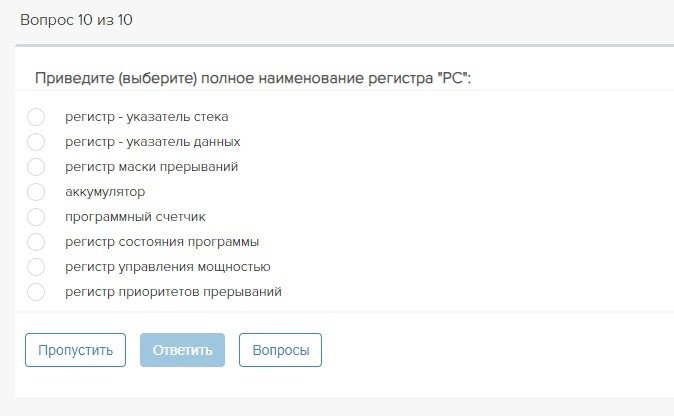
Task: Choose the "регистр - указатель данных" radio button
Action: (36, 142)
